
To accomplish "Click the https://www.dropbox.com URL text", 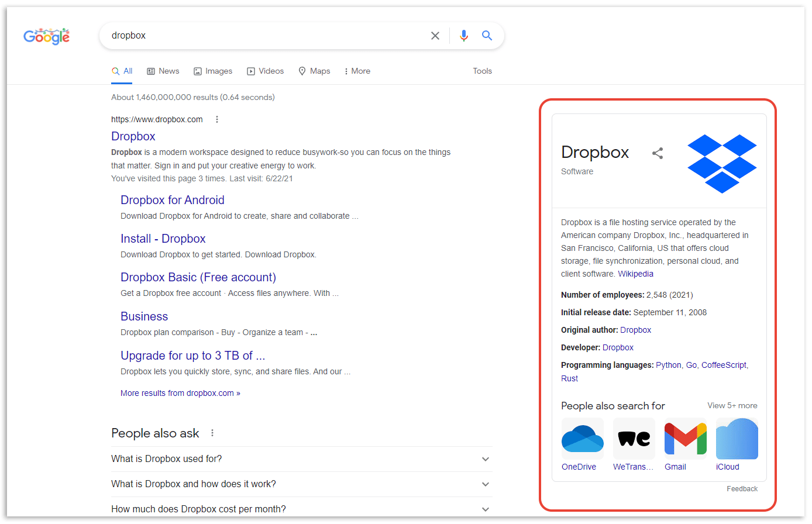I will (x=157, y=119).
